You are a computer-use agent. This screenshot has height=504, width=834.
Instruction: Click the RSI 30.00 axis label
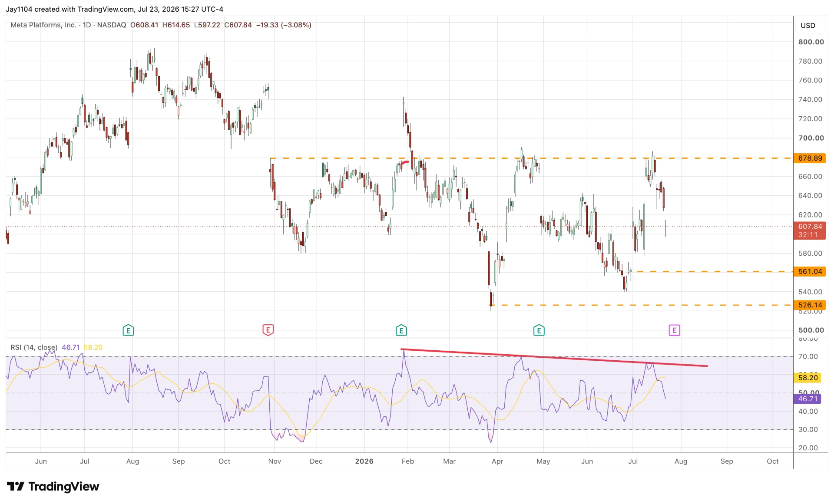pyautogui.click(x=808, y=429)
